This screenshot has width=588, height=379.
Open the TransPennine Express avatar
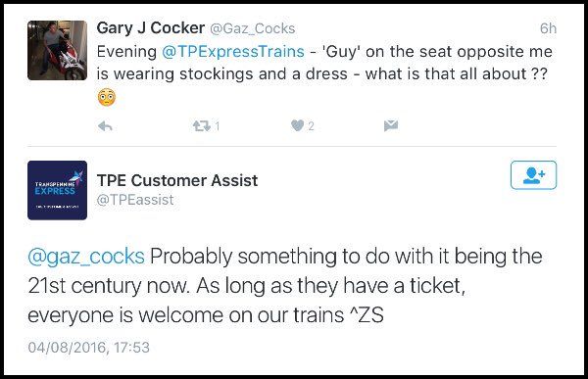(57, 190)
